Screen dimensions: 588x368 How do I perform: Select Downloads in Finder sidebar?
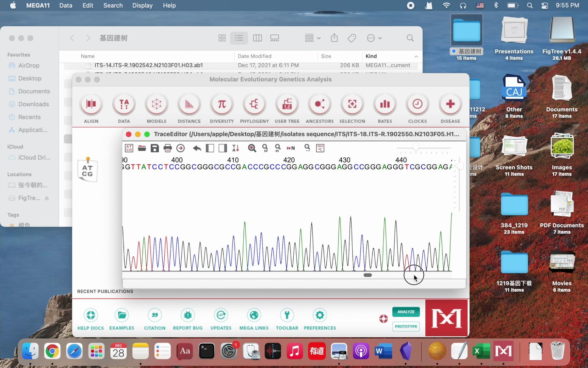pyautogui.click(x=33, y=104)
